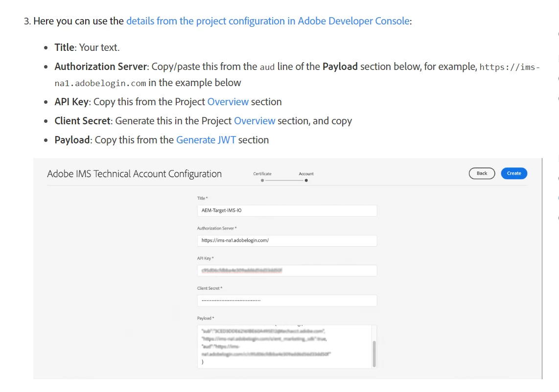This screenshot has height=392, width=559.
Task: Click the 'Title *' field label
Action: 203,198
